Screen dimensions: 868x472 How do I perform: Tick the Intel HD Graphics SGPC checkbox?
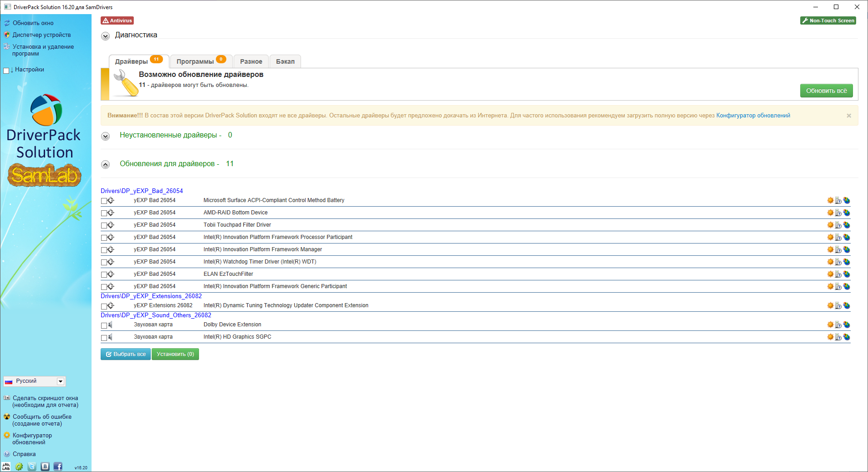104,338
